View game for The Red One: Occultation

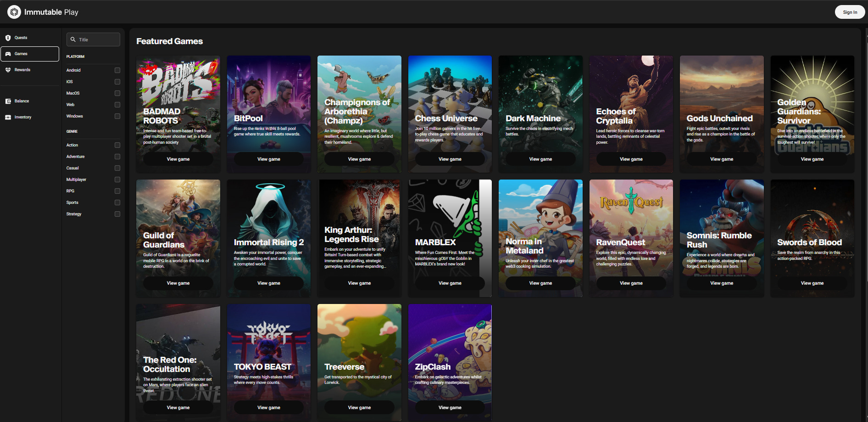tap(178, 407)
